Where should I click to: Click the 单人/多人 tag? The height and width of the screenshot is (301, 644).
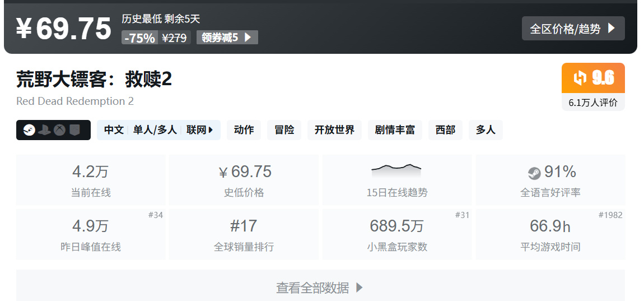point(155,130)
